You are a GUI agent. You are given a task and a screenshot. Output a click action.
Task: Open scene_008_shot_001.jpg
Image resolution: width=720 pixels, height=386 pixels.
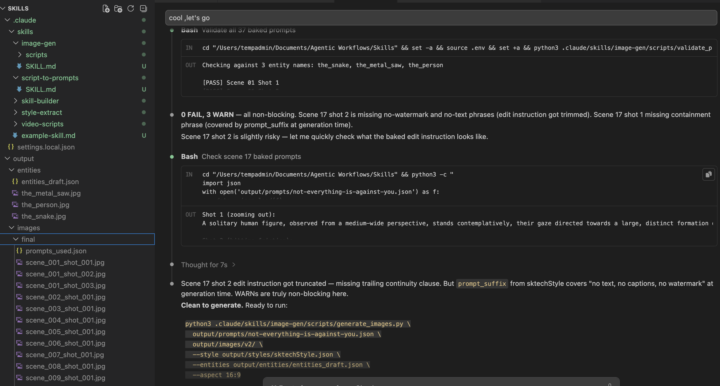coord(65,366)
